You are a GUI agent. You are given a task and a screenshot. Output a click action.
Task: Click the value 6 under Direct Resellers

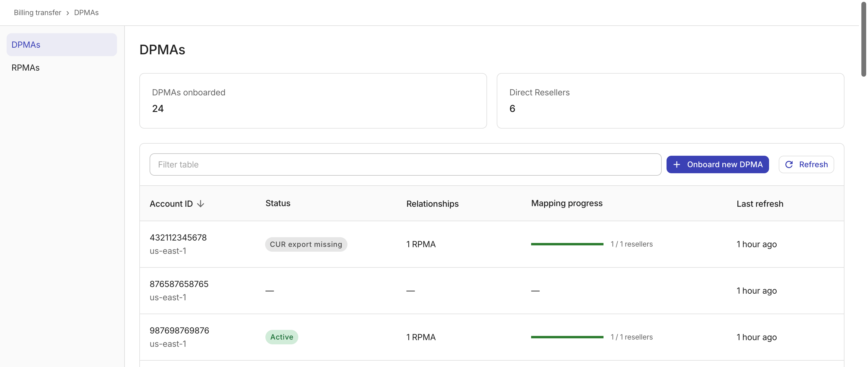512,109
